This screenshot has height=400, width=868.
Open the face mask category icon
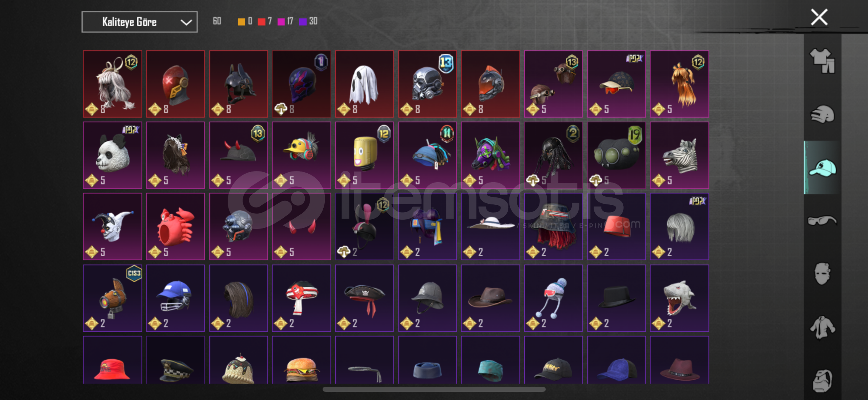tap(822, 274)
